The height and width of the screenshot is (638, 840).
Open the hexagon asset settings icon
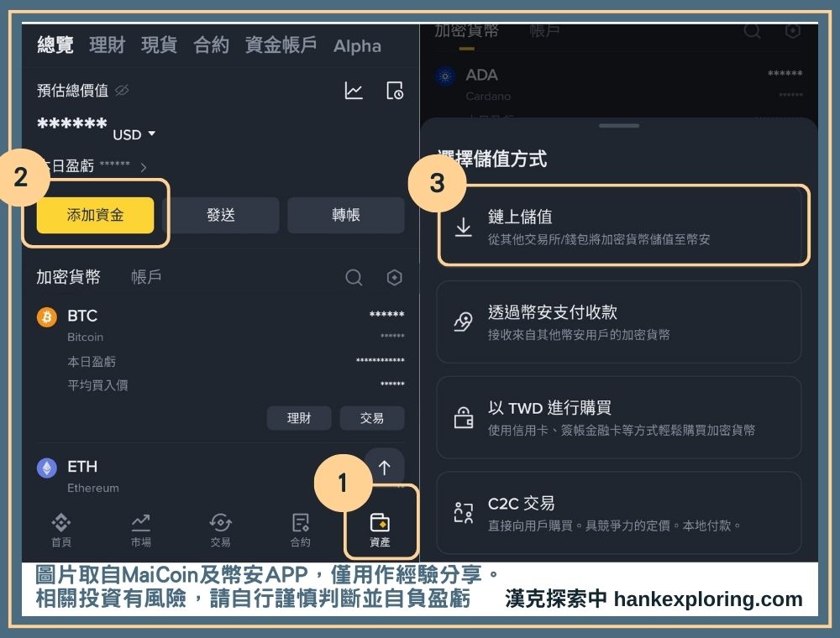[x=394, y=277]
